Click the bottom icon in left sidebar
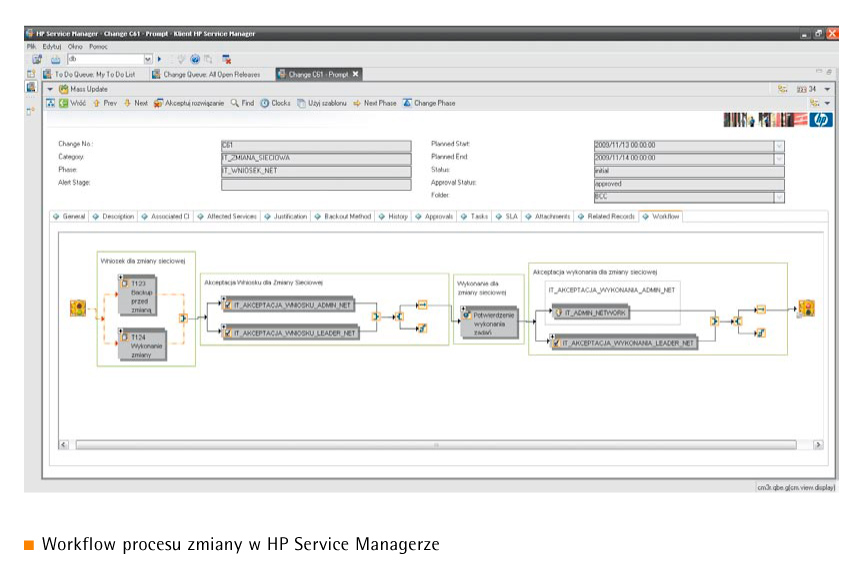The image size is (864, 582). tap(31, 111)
